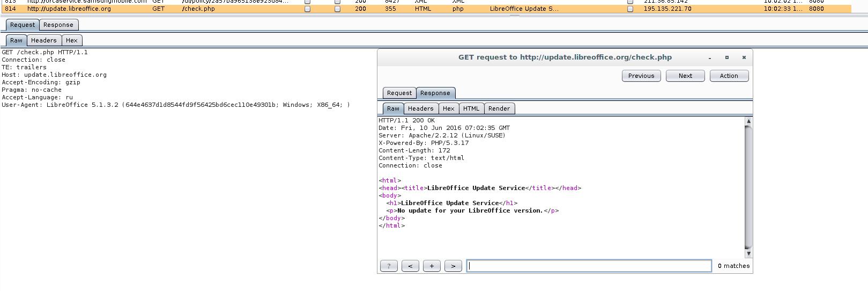Open the HTML view tab
The width and height of the screenshot is (868, 291).
(471, 108)
